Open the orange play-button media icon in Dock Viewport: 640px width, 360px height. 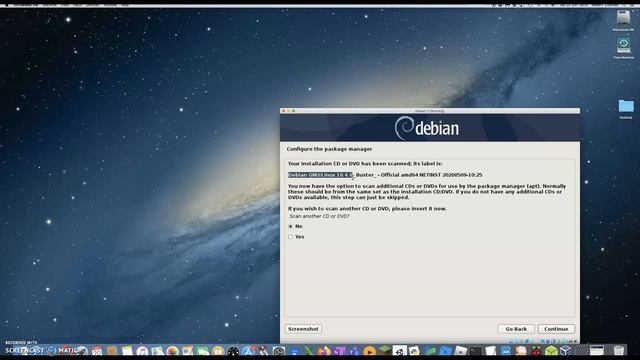tap(369, 351)
